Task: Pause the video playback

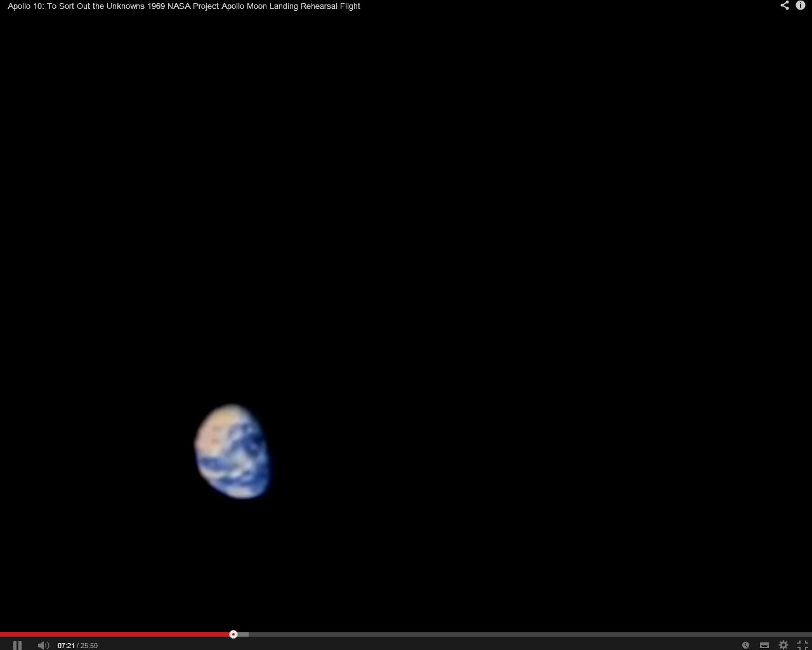Action: click(x=17, y=645)
